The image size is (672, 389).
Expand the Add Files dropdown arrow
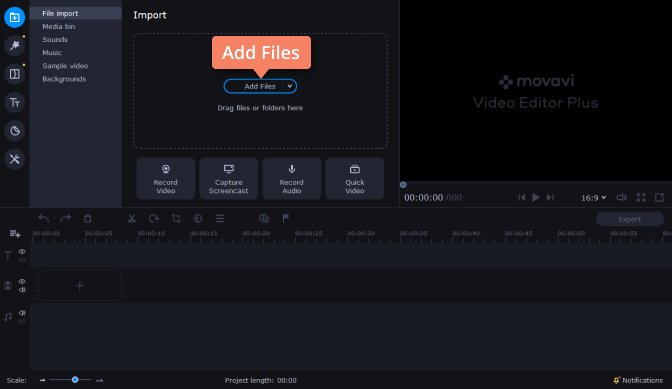pos(290,86)
